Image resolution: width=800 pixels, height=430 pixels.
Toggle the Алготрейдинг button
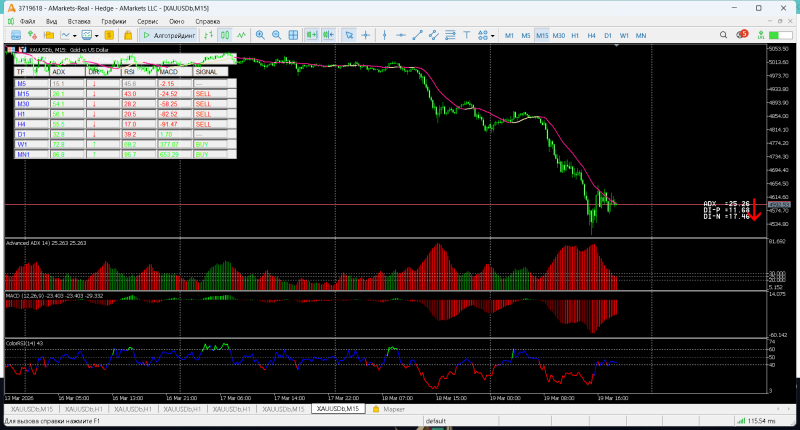[170, 35]
